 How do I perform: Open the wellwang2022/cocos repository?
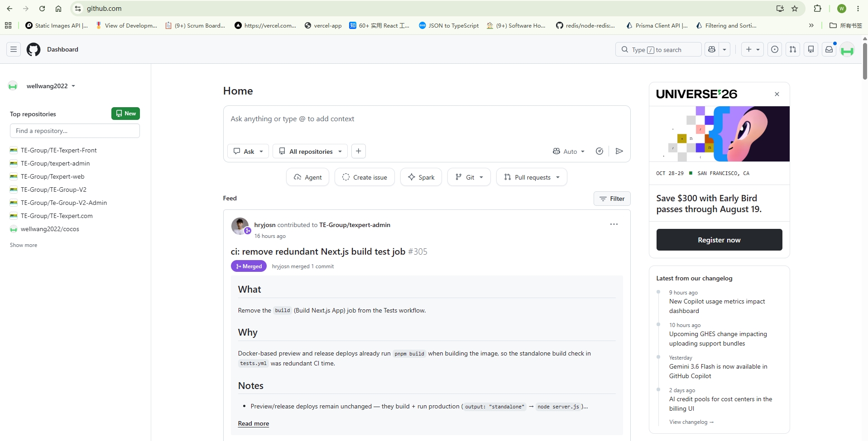[x=50, y=229]
